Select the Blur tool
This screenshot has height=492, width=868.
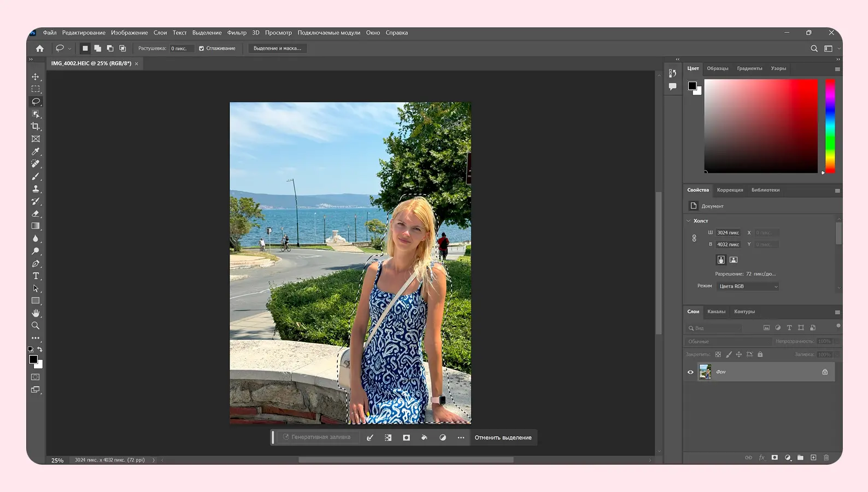click(36, 238)
